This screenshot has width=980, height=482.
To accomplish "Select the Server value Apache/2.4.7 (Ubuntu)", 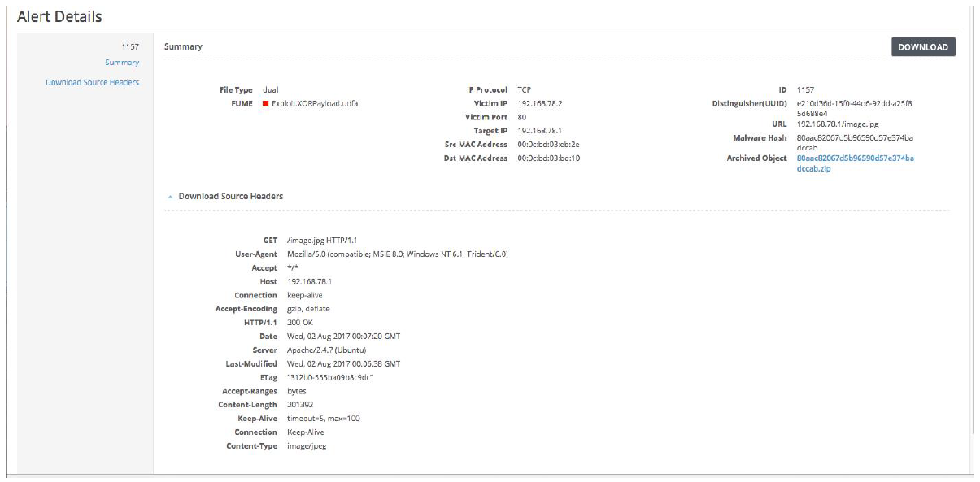I will (x=327, y=350).
